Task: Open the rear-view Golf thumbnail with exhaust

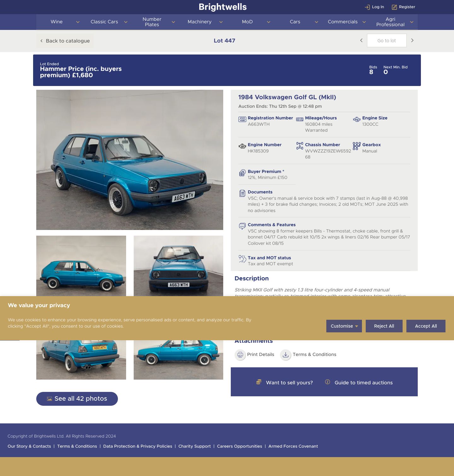Action: (x=81, y=360)
